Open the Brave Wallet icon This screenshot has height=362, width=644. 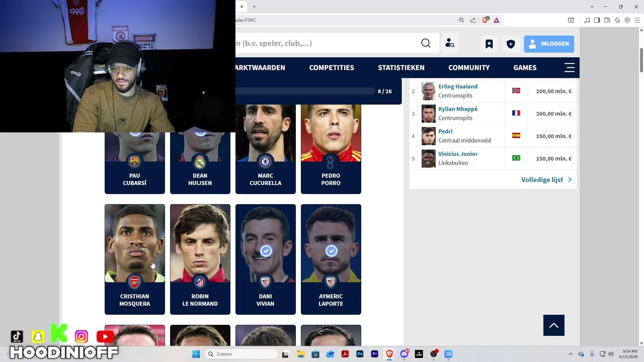(x=607, y=20)
